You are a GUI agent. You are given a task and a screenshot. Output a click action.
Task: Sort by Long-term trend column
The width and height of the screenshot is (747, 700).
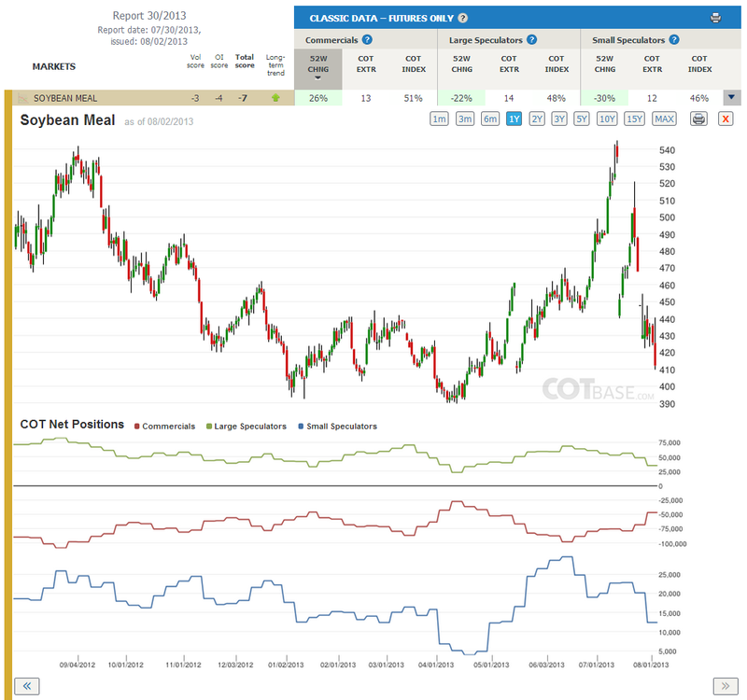tap(275, 65)
